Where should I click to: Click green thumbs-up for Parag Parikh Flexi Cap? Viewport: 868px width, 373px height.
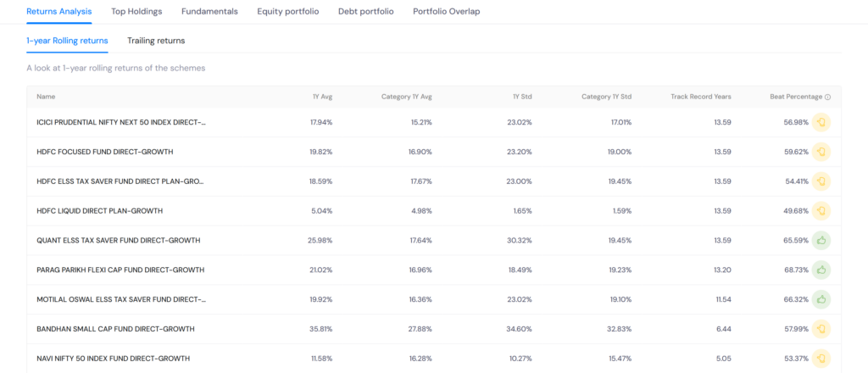[x=821, y=270]
